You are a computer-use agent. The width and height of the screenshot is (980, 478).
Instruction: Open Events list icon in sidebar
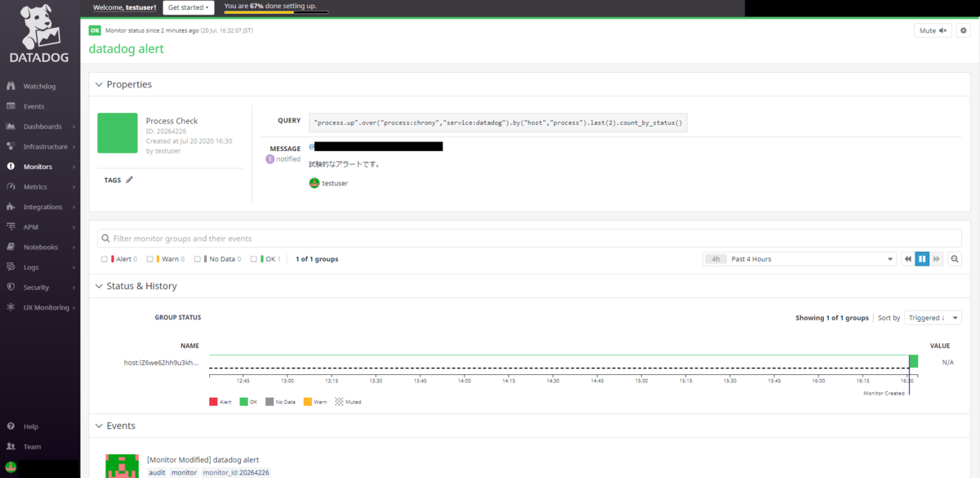11,106
